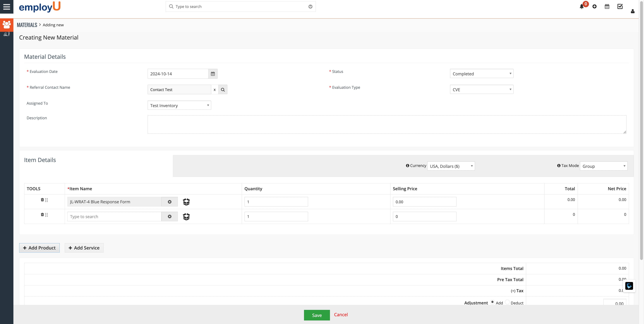Click into the Description text area
The height and width of the screenshot is (324, 644).
click(x=387, y=125)
